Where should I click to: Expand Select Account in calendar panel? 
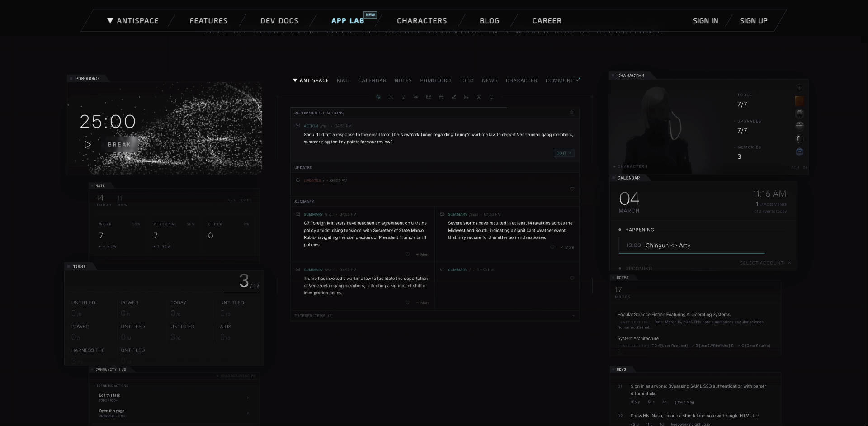click(765, 263)
